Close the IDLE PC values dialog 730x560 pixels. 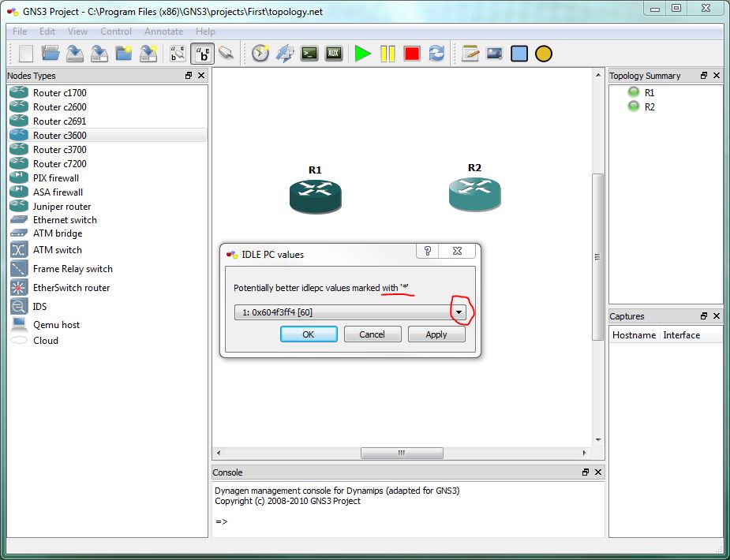457,251
